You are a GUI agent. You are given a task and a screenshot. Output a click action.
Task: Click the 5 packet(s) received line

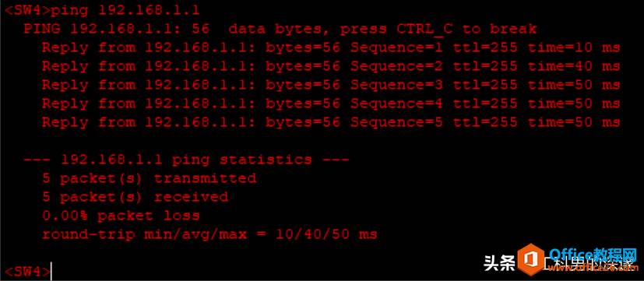click(x=135, y=197)
